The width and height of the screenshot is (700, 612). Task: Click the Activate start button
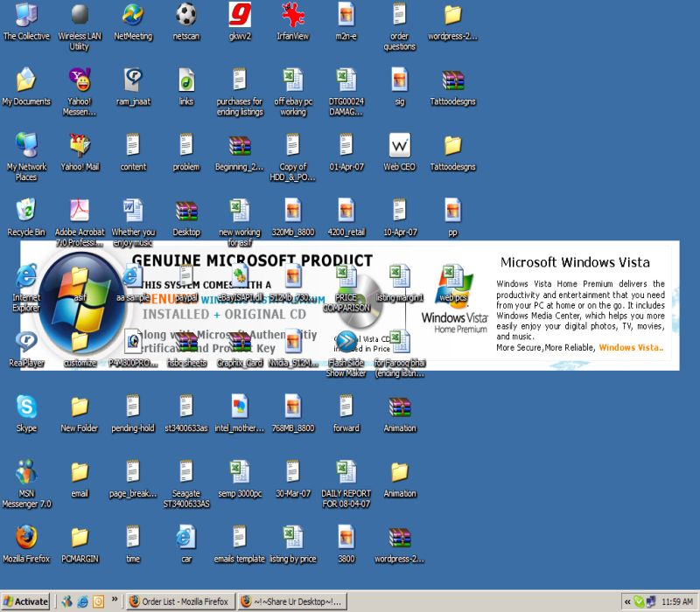pyautogui.click(x=25, y=602)
